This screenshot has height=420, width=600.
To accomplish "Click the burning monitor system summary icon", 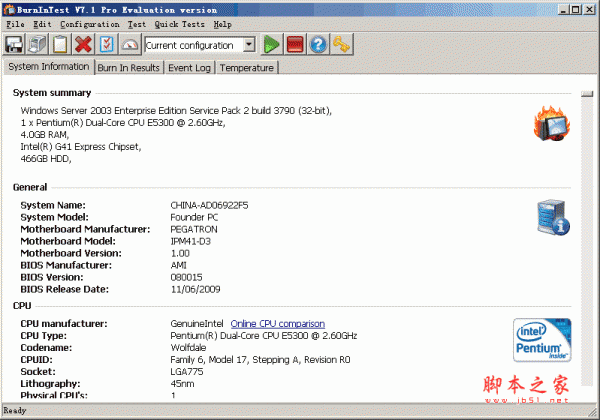I will coord(552,124).
